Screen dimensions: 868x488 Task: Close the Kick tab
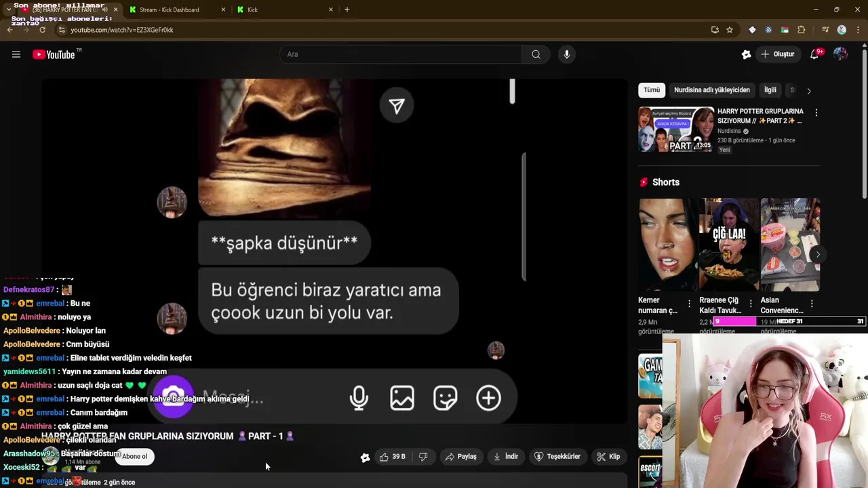(x=331, y=9)
